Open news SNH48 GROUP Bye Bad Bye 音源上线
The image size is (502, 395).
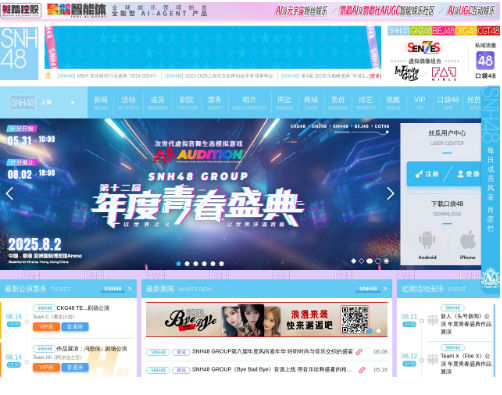(x=272, y=370)
